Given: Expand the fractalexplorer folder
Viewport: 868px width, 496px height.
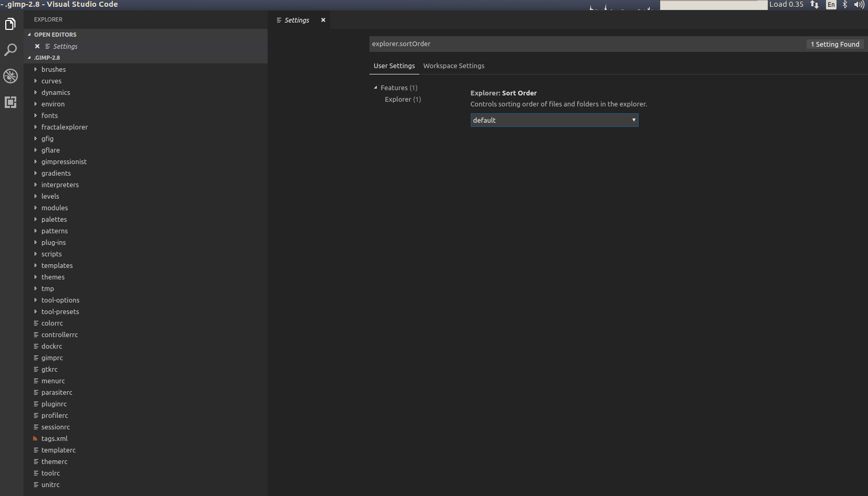Looking at the screenshot, I should point(146,127).
